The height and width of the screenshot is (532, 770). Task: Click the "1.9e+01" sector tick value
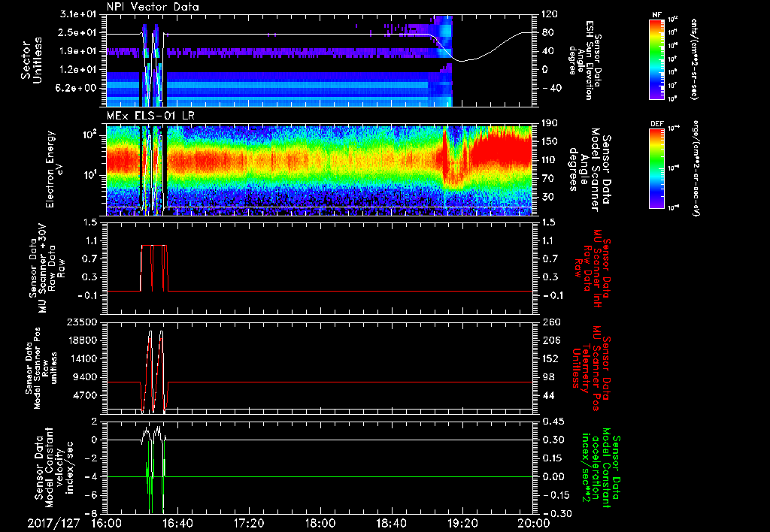click(x=78, y=51)
